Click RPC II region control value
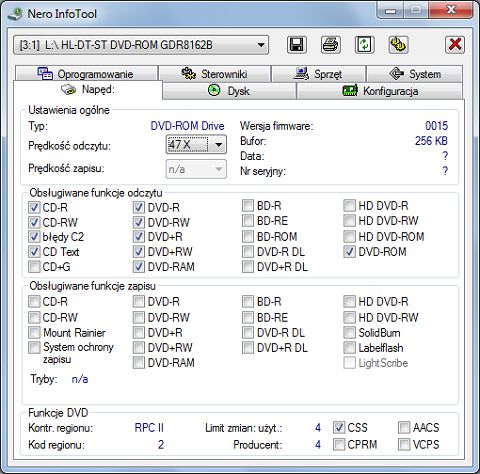Screen dimensions: 480x474 (x=149, y=428)
